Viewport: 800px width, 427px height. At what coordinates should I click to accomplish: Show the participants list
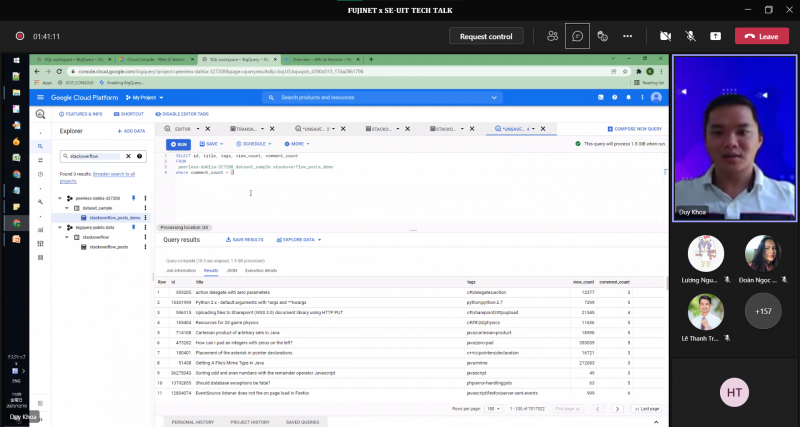(552, 36)
